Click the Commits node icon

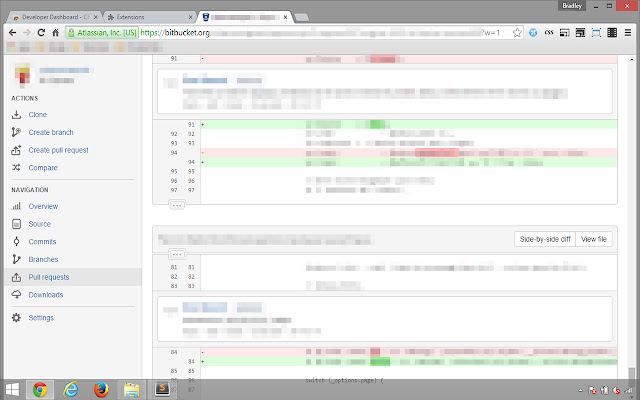(x=16, y=242)
